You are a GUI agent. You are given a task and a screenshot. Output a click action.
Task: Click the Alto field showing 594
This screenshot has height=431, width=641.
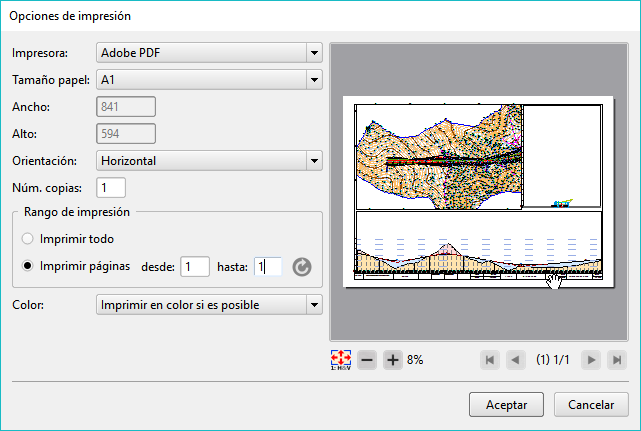[126, 134]
